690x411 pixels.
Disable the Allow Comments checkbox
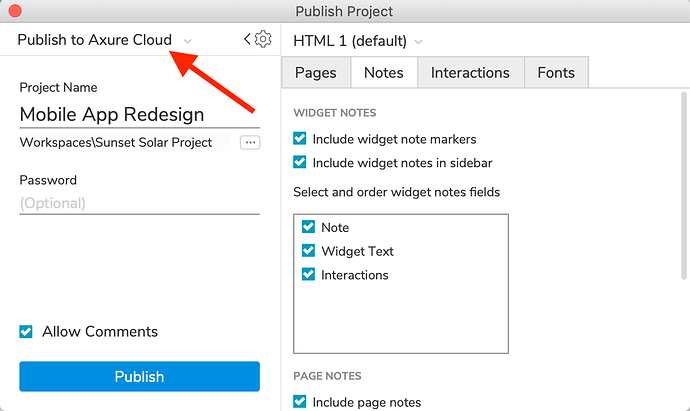coord(26,331)
